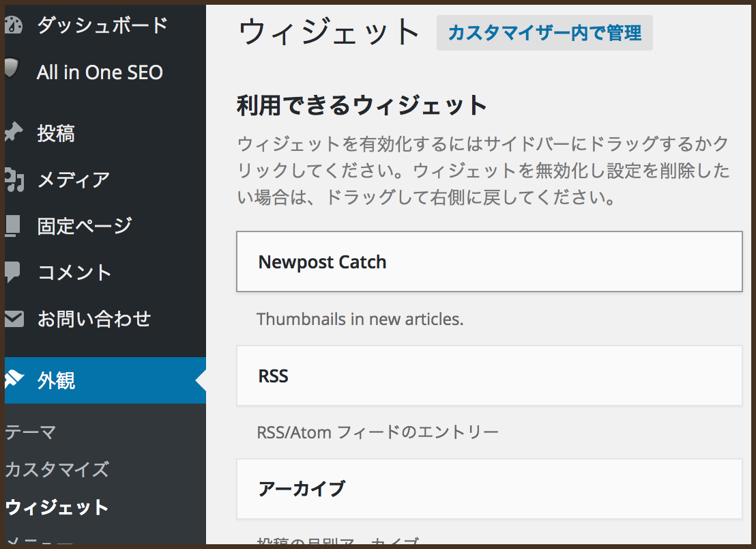The image size is (756, 549).
Task: Navigate to お問い合わせ settings
Action: (92, 319)
